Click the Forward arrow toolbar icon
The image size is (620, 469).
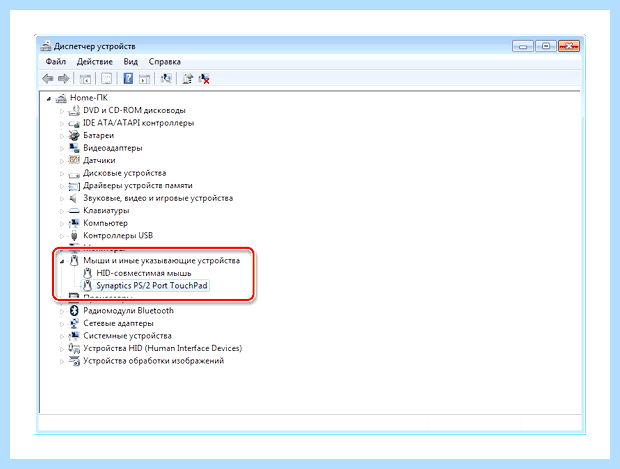tap(63, 79)
